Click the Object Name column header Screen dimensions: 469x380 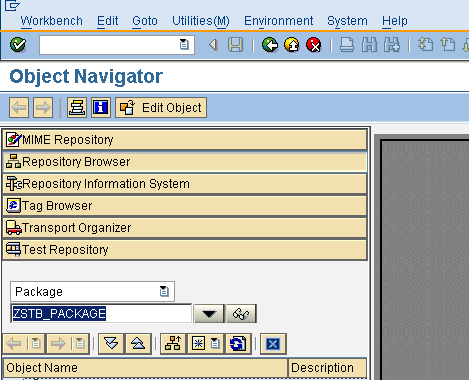(x=145, y=368)
